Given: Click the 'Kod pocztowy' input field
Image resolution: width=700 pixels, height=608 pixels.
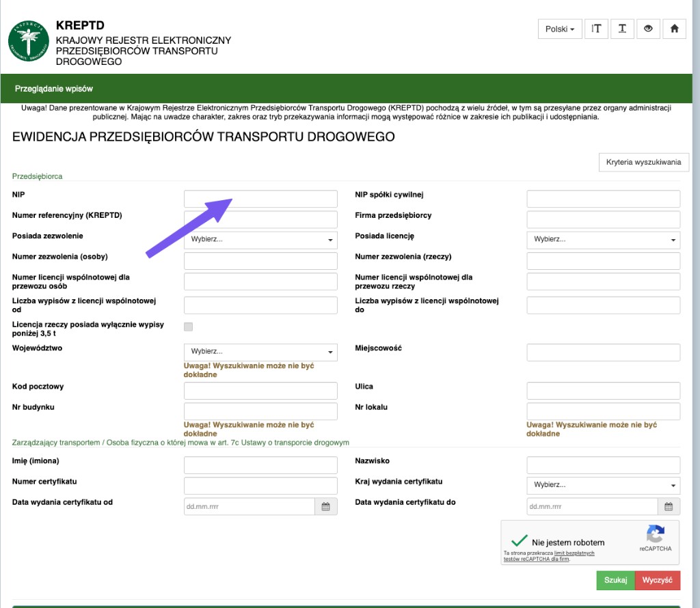Looking at the screenshot, I should 260,391.
